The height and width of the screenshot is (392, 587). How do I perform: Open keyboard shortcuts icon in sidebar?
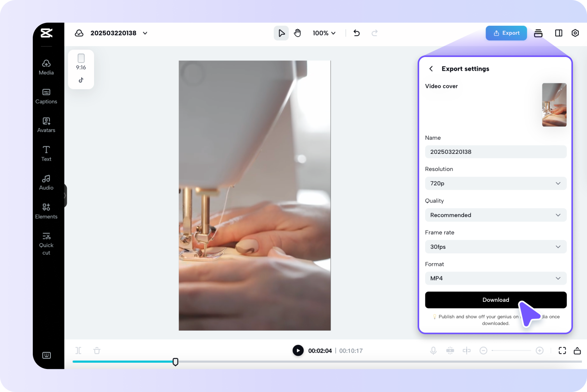pyautogui.click(x=46, y=355)
